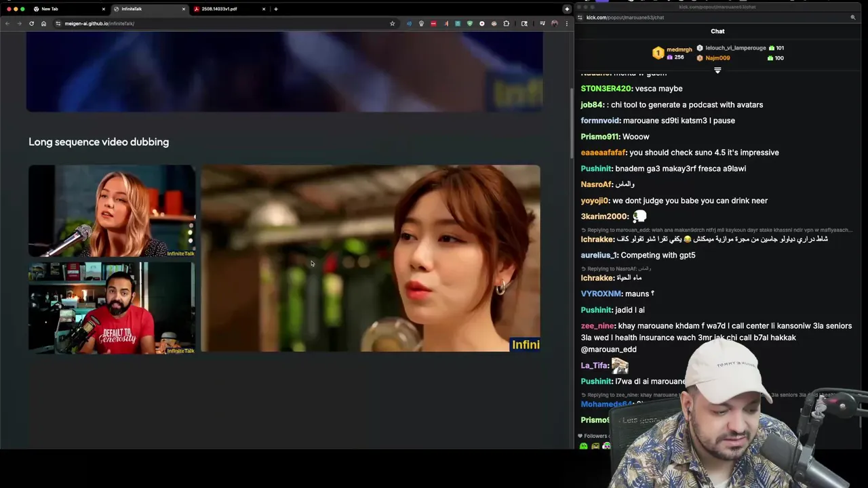
Task: Go back with the browser back arrow
Action: (7, 24)
